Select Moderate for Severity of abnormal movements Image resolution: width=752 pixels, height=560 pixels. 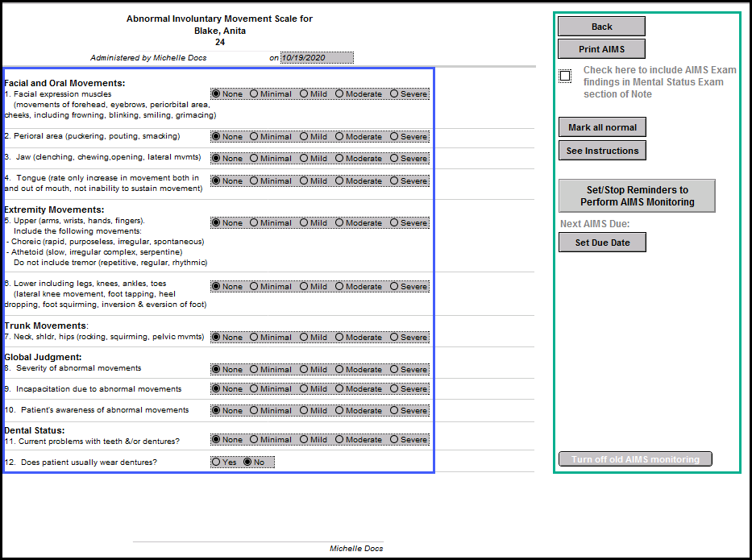(x=340, y=370)
